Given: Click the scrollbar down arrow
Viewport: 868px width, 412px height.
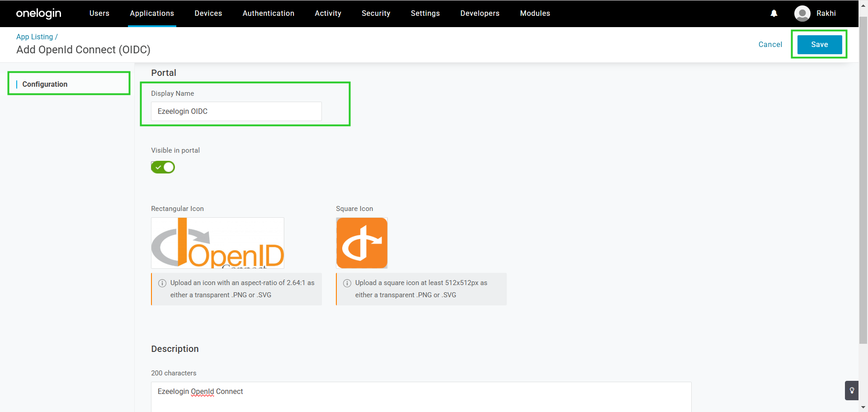Looking at the screenshot, I should click(863, 407).
